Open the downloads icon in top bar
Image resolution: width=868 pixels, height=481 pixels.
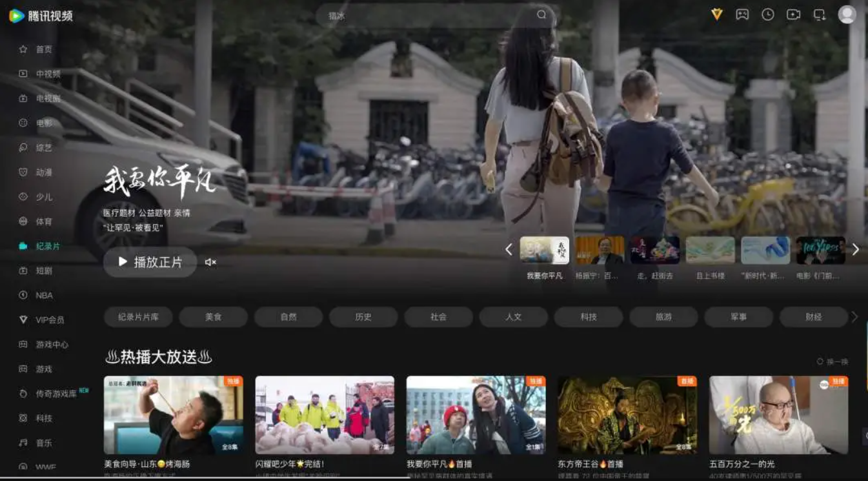(819, 15)
